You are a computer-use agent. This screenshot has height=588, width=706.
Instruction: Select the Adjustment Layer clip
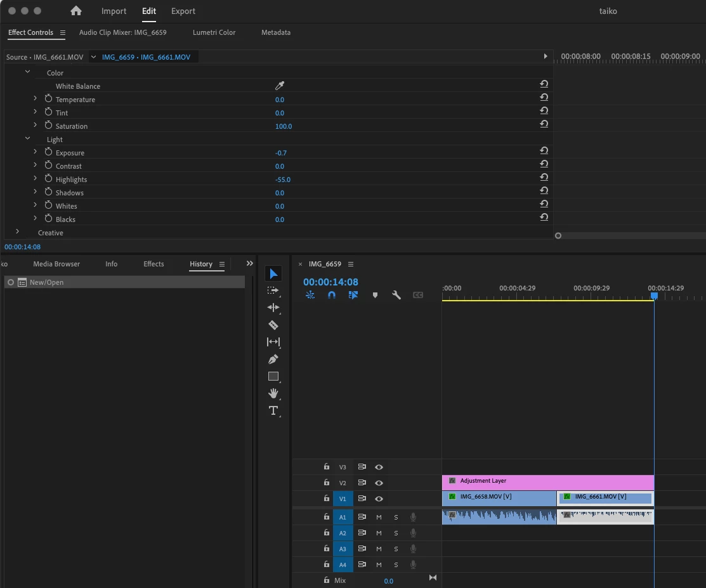pyautogui.click(x=548, y=481)
